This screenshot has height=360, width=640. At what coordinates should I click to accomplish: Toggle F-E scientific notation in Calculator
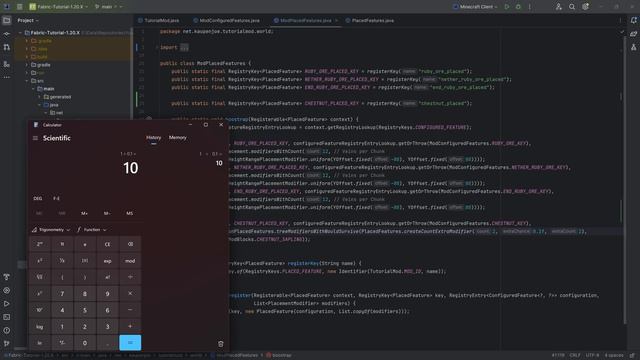coord(56,198)
